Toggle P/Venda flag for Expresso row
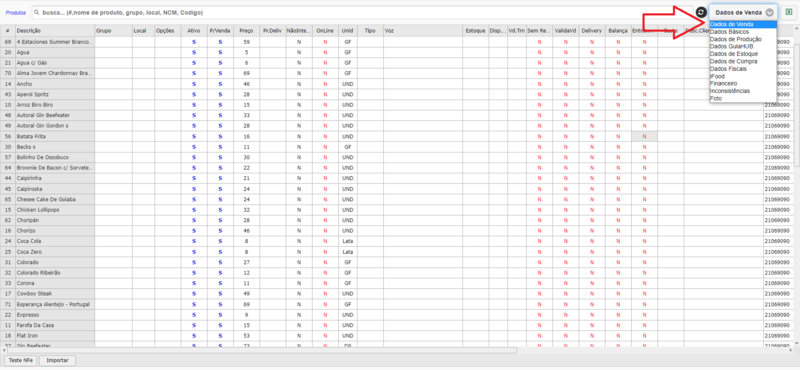Screen dimensions: 800x370 [220, 314]
